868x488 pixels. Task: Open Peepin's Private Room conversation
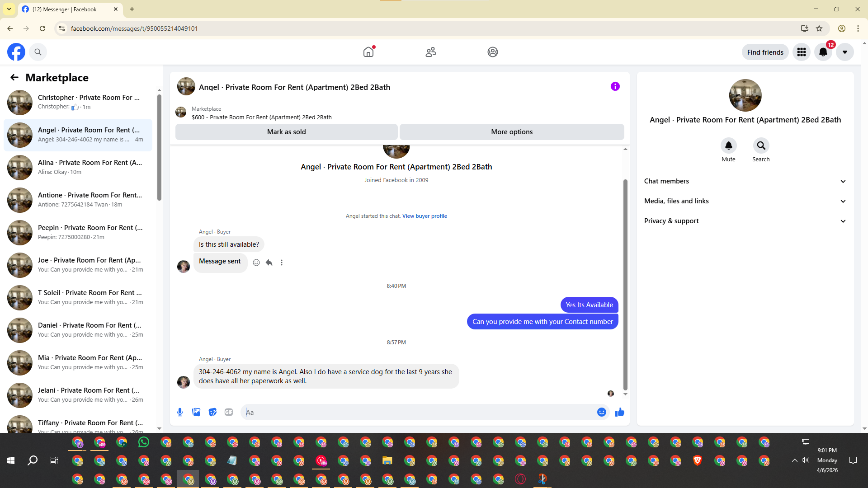click(x=78, y=233)
